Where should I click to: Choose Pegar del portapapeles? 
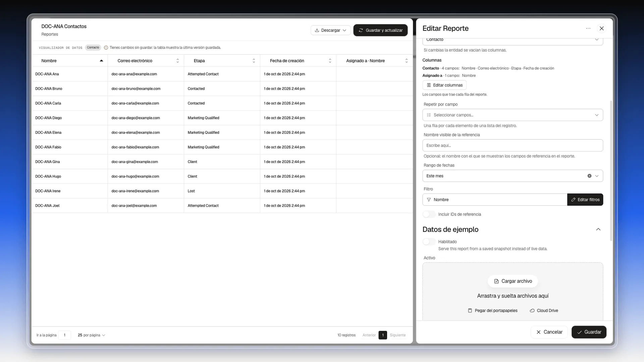point(493,311)
